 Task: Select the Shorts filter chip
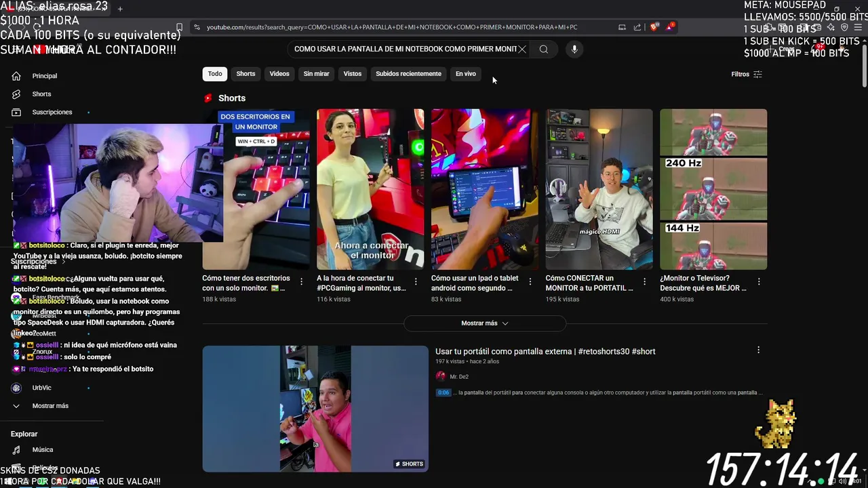point(245,74)
